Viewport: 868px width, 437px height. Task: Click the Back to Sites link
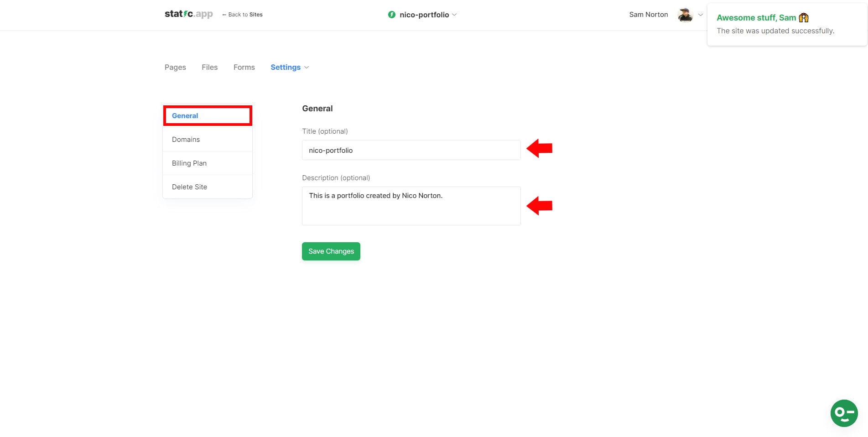242,14
